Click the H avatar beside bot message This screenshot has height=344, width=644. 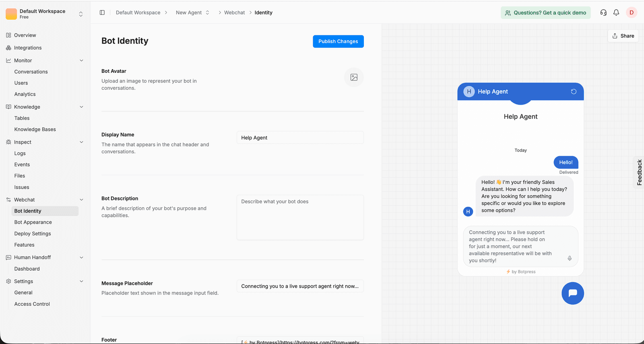[468, 211]
